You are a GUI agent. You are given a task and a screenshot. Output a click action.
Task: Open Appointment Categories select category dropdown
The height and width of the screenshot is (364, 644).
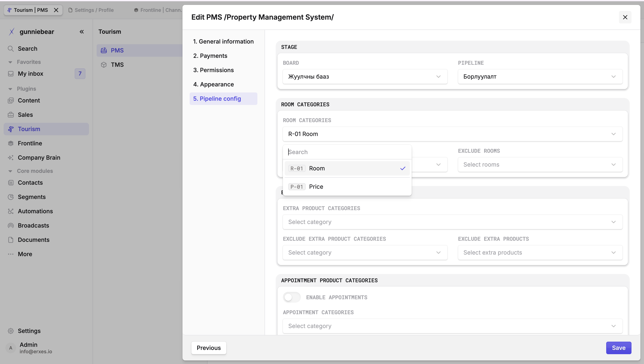[453, 326]
